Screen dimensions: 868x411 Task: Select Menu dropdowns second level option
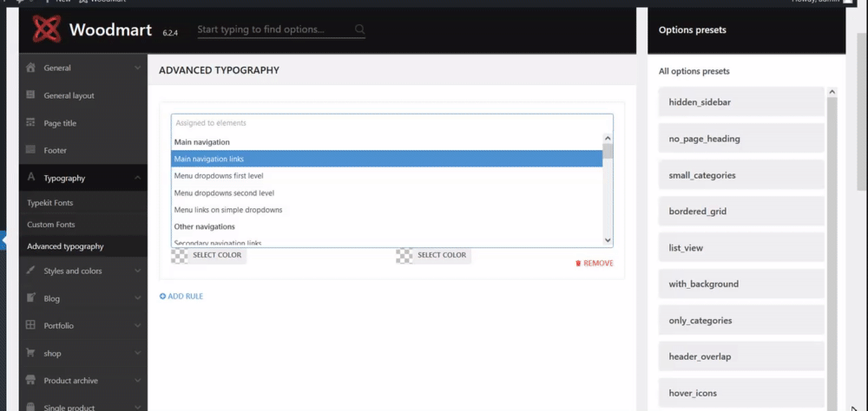point(386,193)
